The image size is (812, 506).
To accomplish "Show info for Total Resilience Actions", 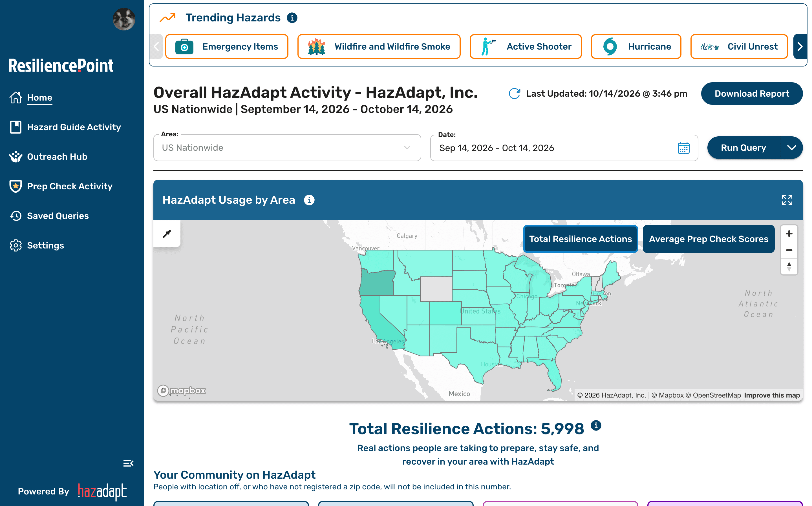I will coord(596,425).
